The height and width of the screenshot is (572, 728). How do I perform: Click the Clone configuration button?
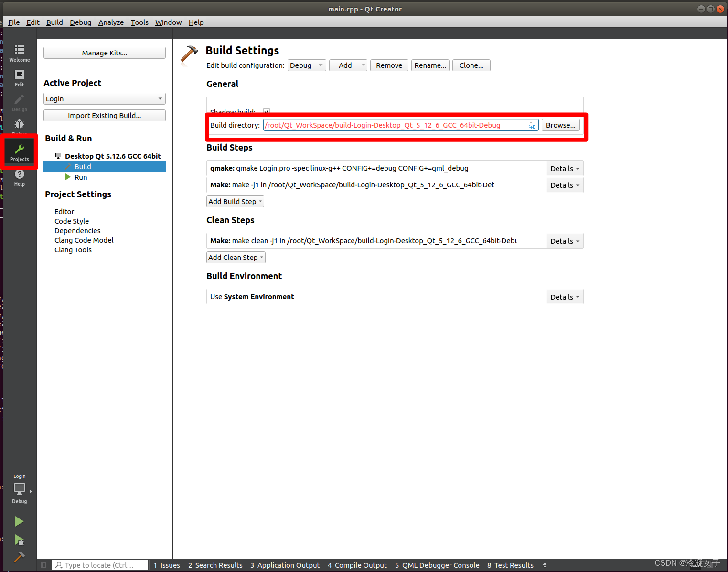(471, 65)
